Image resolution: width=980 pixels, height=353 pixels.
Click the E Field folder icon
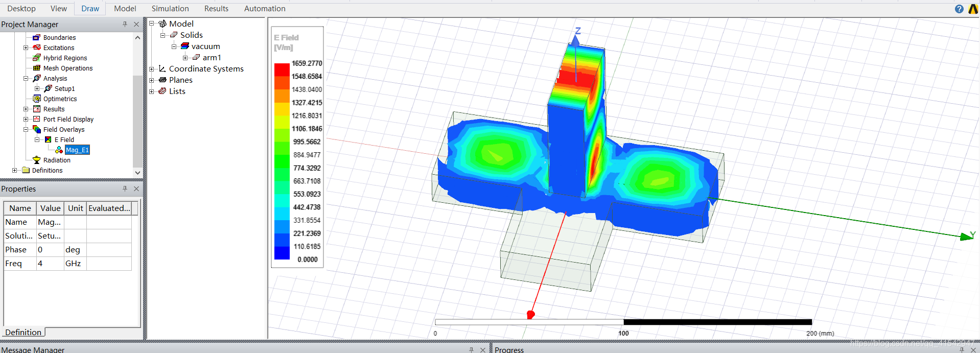pyautogui.click(x=48, y=139)
